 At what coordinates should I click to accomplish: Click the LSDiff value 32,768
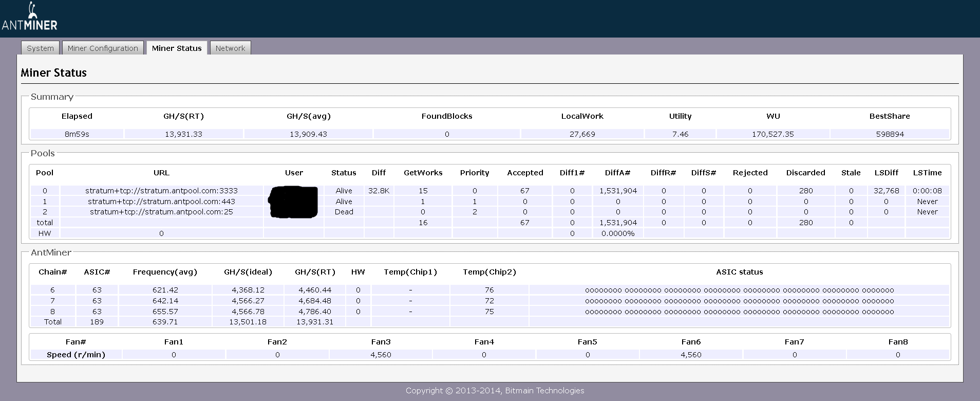(886, 191)
